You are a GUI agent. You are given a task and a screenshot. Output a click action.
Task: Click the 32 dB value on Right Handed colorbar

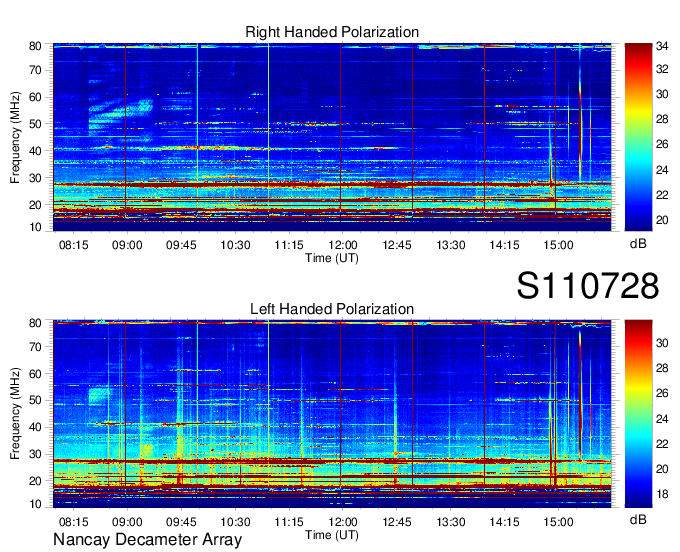[662, 69]
